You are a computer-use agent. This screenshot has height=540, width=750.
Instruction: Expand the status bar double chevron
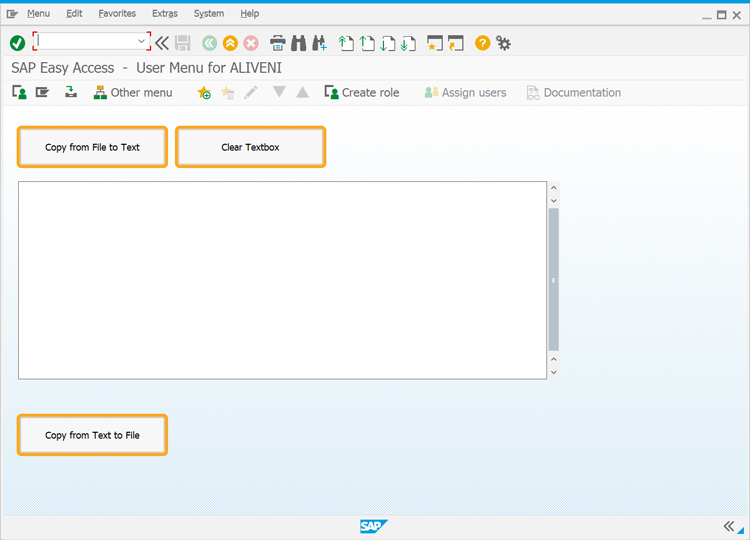point(728,526)
